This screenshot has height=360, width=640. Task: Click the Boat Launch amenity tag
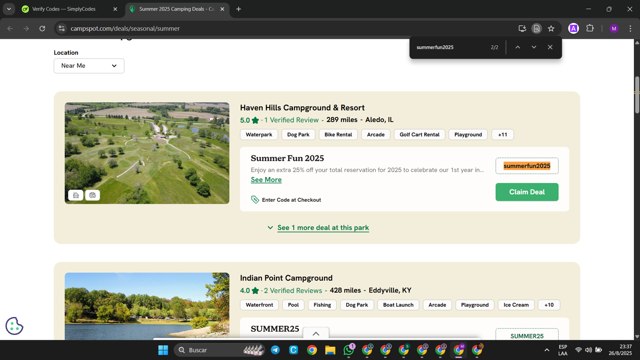point(398,305)
